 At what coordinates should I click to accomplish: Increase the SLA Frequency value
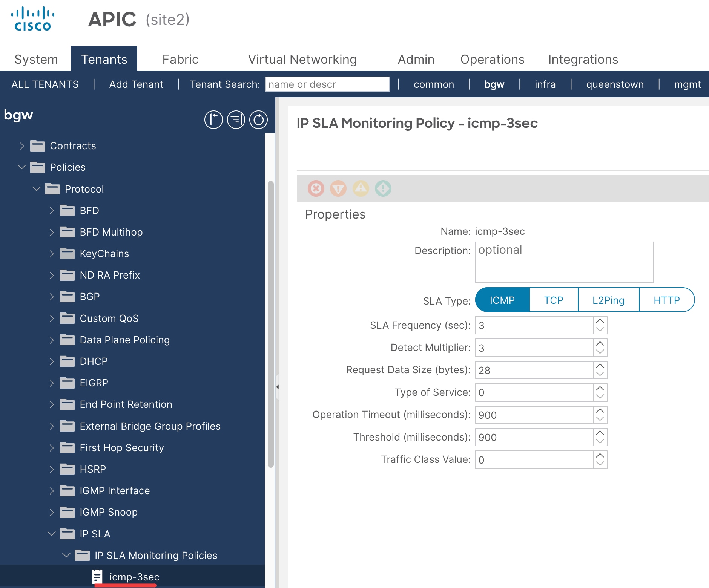coord(600,321)
